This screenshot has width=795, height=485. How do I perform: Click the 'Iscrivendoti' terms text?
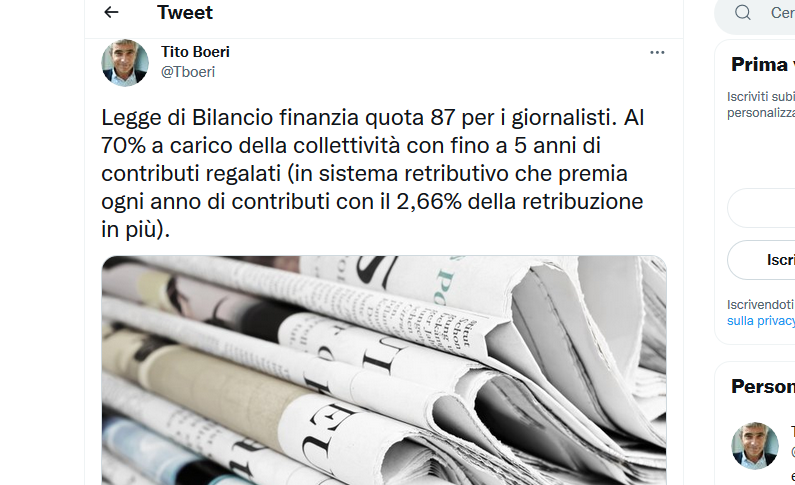[761, 305]
